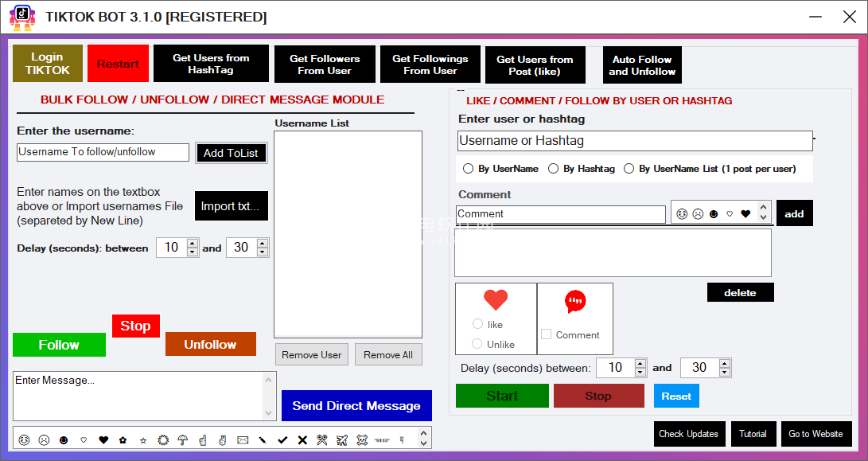This screenshot has width=868, height=461.
Task: Open Auto Follow and Unfollow module
Action: tap(642, 64)
